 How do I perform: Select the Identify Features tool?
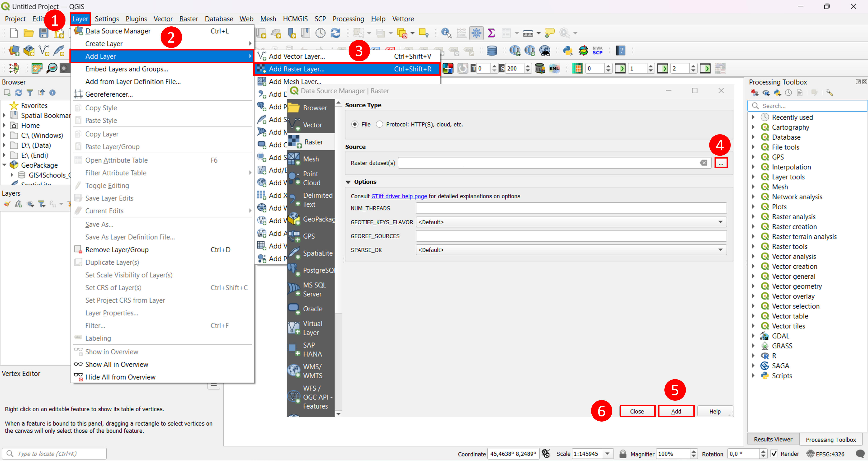pyautogui.click(x=446, y=33)
